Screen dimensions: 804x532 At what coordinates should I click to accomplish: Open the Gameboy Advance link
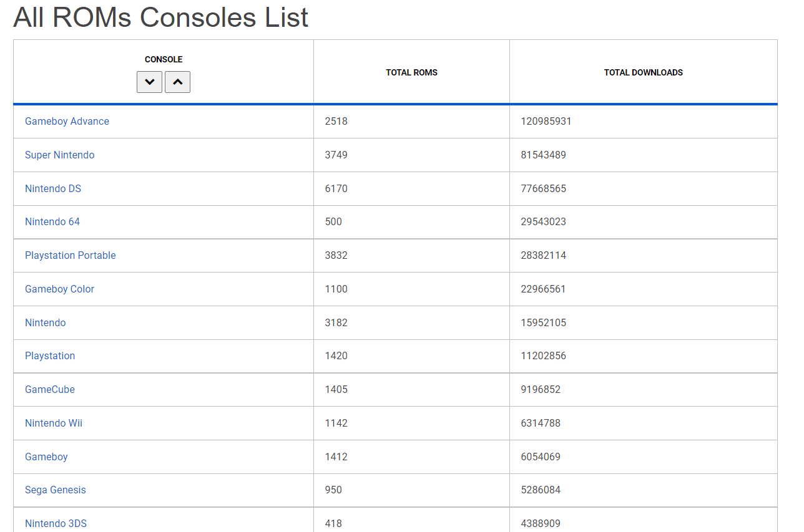(x=67, y=121)
